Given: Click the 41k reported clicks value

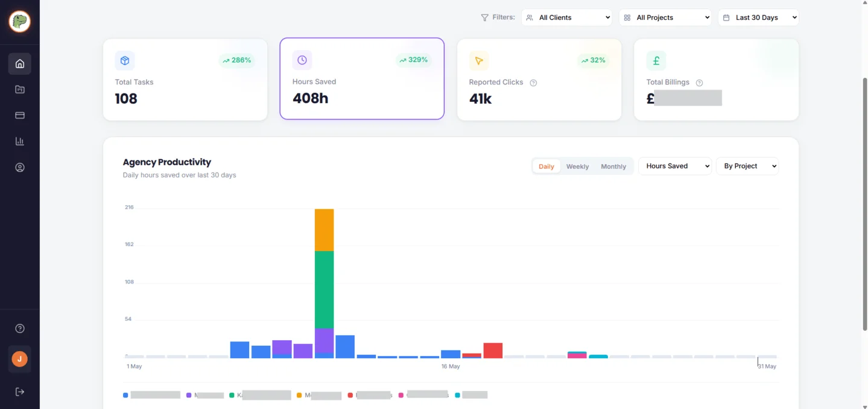Looking at the screenshot, I should click(480, 98).
